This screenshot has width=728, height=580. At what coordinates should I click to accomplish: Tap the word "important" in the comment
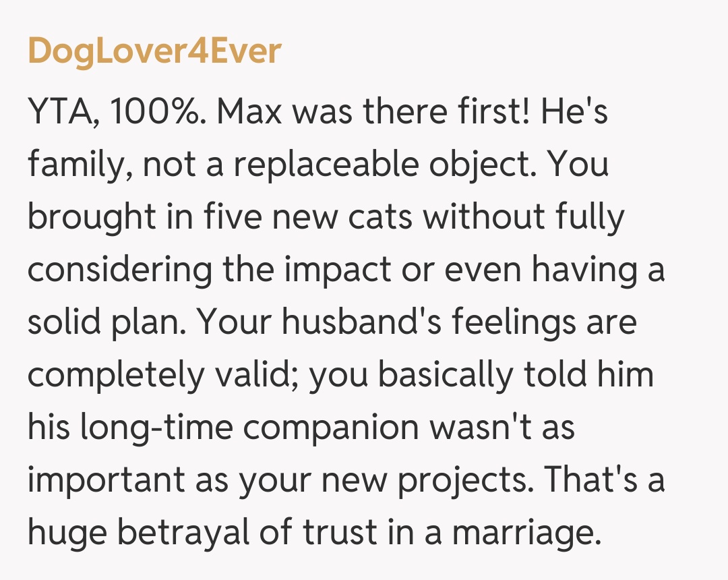[x=106, y=481]
